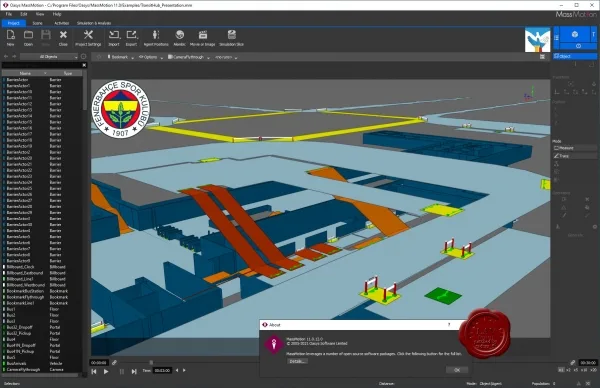Click the Import icon

pyautogui.click(x=114, y=35)
